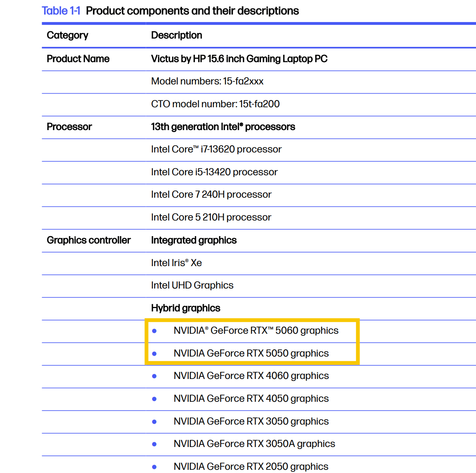
Task: Click the "Description" column header
Action: [x=177, y=35]
